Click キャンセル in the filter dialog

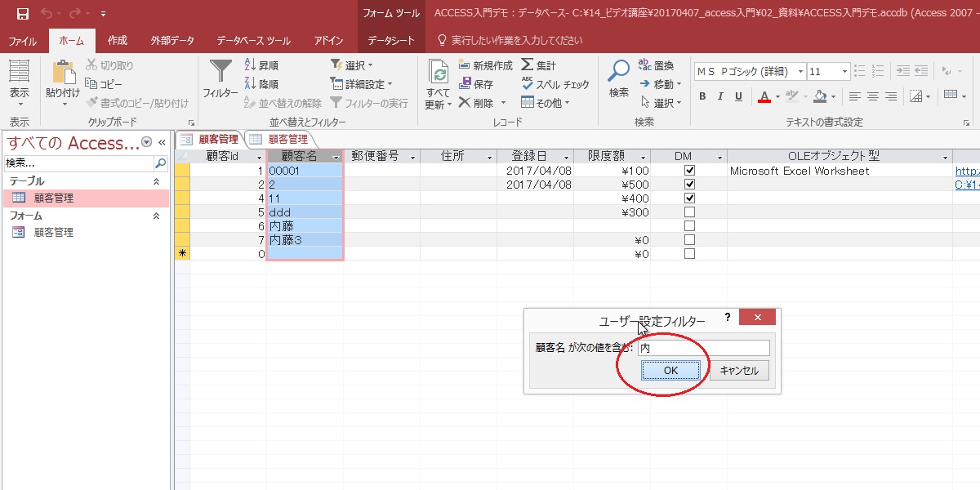[x=739, y=371]
